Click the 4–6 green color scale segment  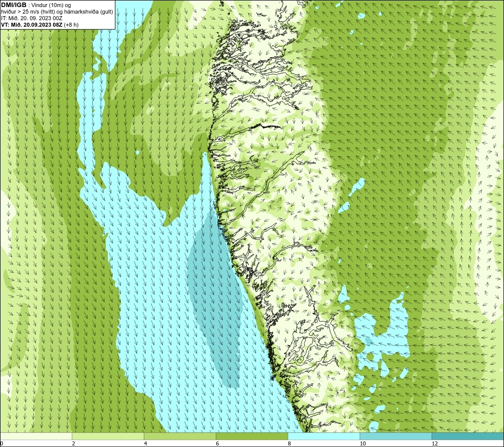coord(180,436)
